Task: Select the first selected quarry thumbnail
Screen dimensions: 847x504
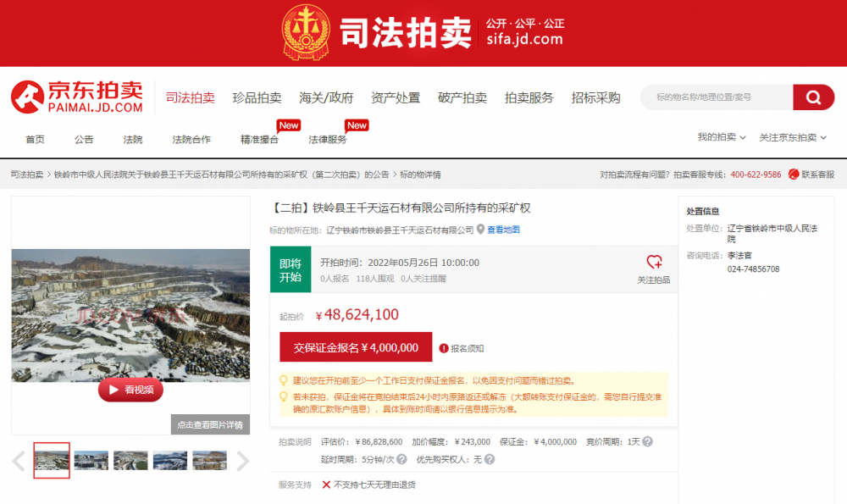Action: [52, 460]
